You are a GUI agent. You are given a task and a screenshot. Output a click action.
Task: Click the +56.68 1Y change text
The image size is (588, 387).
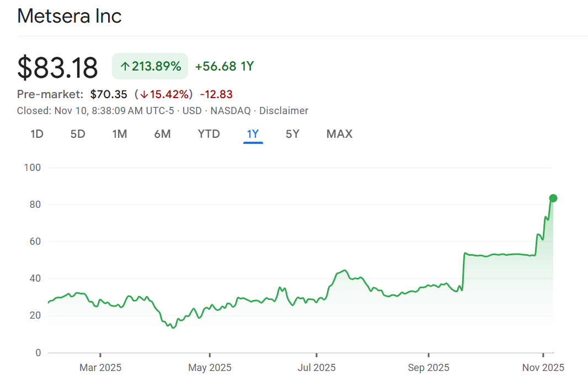(224, 67)
